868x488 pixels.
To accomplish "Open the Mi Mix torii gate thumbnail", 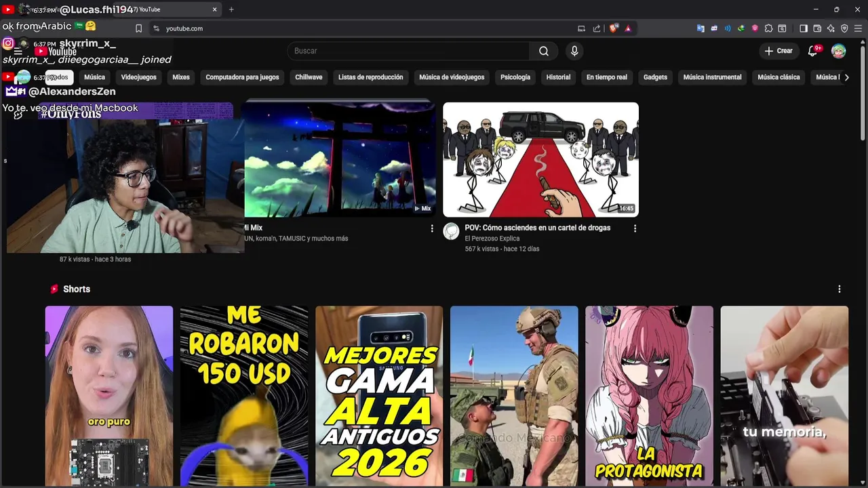I will [340, 159].
